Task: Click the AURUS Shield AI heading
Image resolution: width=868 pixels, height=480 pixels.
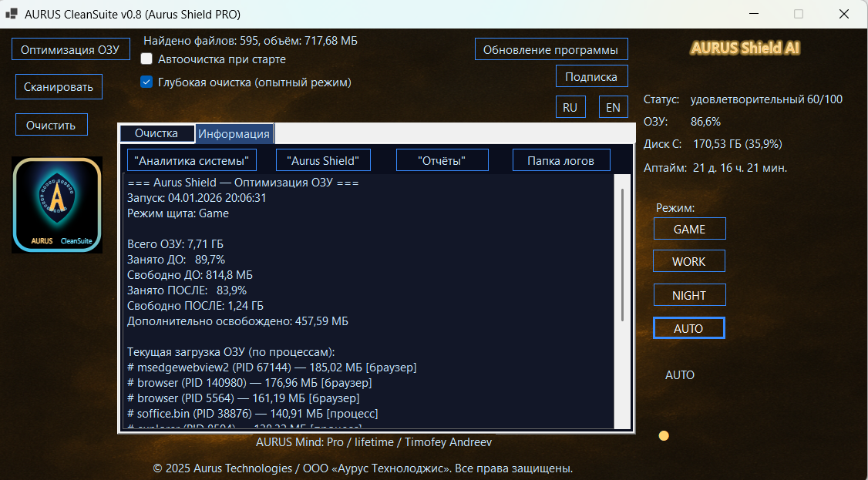Action: (x=745, y=48)
